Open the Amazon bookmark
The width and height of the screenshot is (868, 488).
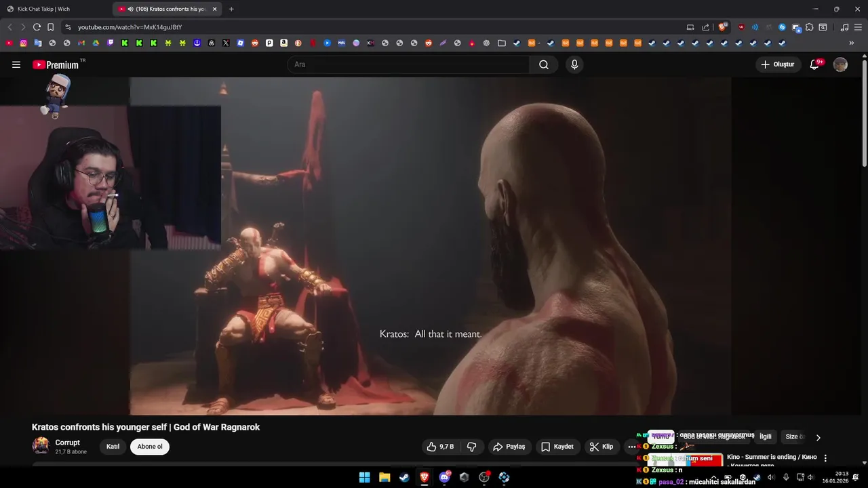(283, 43)
